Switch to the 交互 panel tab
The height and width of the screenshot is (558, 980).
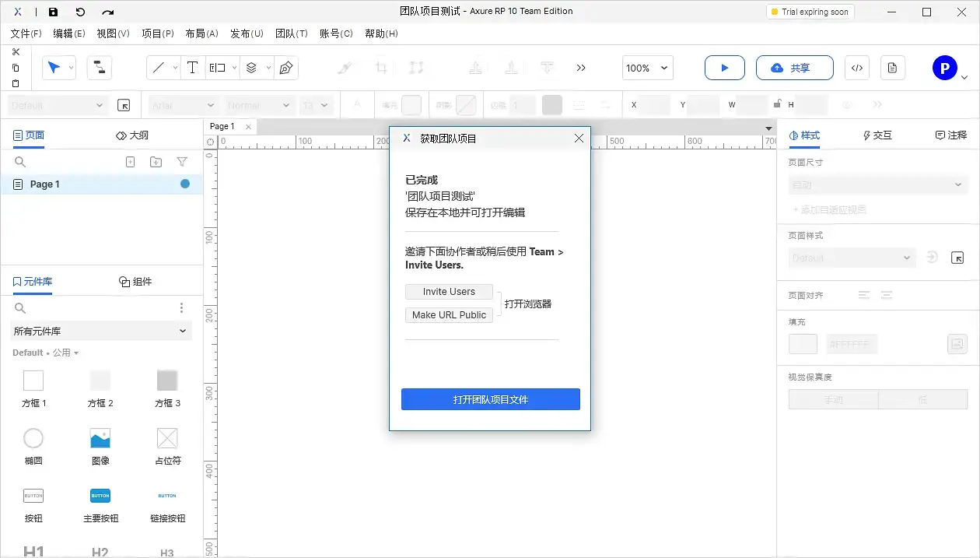click(877, 135)
